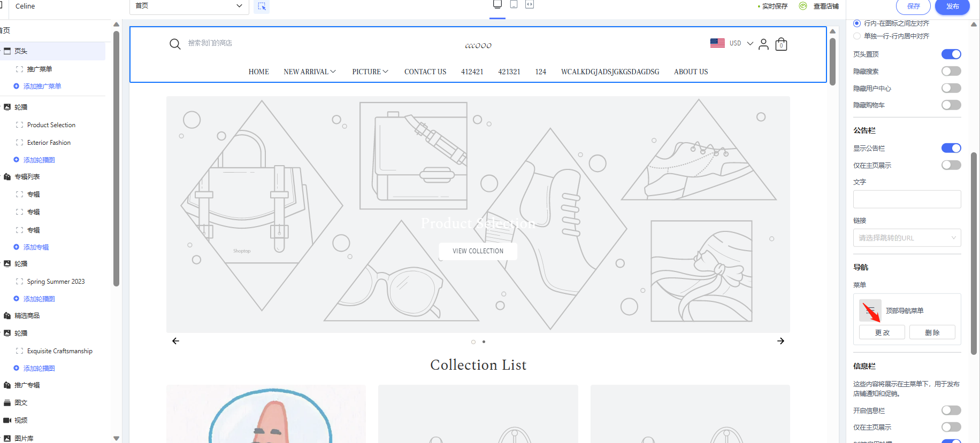Image resolution: width=980 pixels, height=443 pixels.
Task: Click 124 nav menu item
Action: (x=541, y=72)
